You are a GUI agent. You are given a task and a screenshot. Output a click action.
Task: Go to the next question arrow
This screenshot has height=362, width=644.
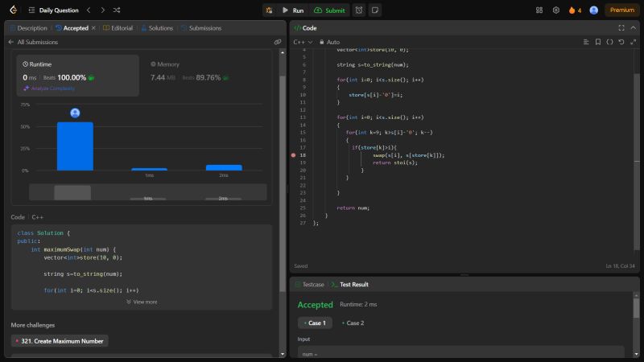(x=103, y=10)
